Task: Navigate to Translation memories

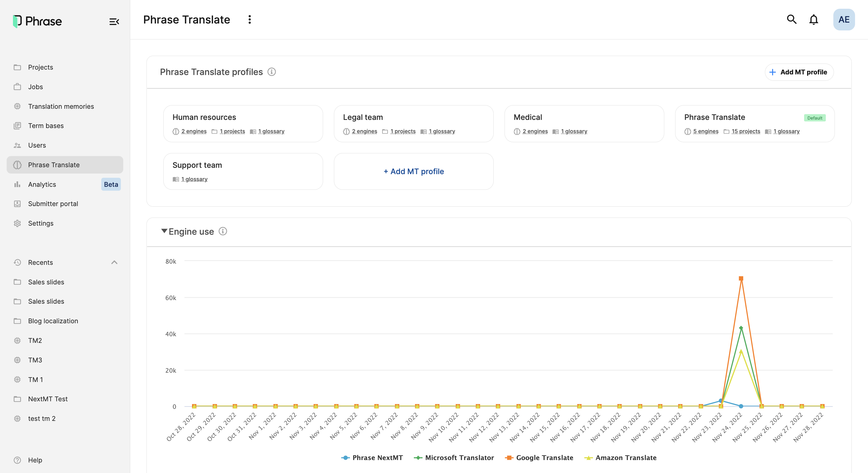Action: [x=61, y=106]
